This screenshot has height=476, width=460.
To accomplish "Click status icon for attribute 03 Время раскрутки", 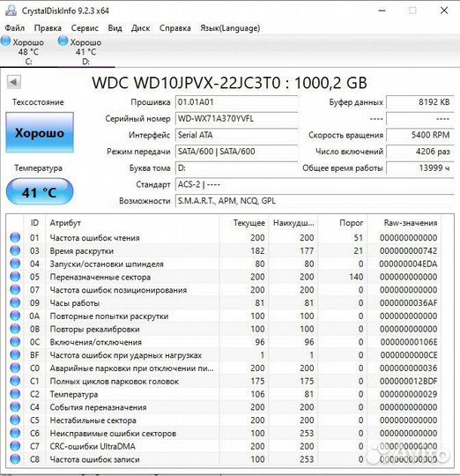I will (x=15, y=250).
